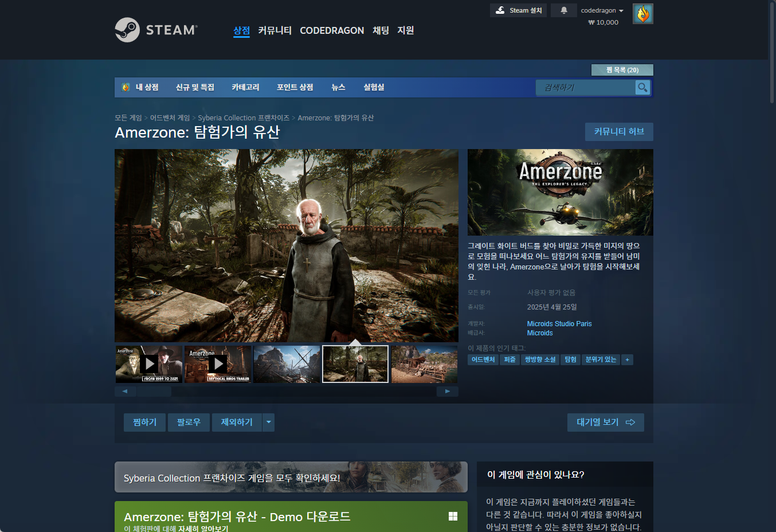Play the 'From 1999 to 2025' video thumbnail
776x532 pixels.
coord(148,363)
